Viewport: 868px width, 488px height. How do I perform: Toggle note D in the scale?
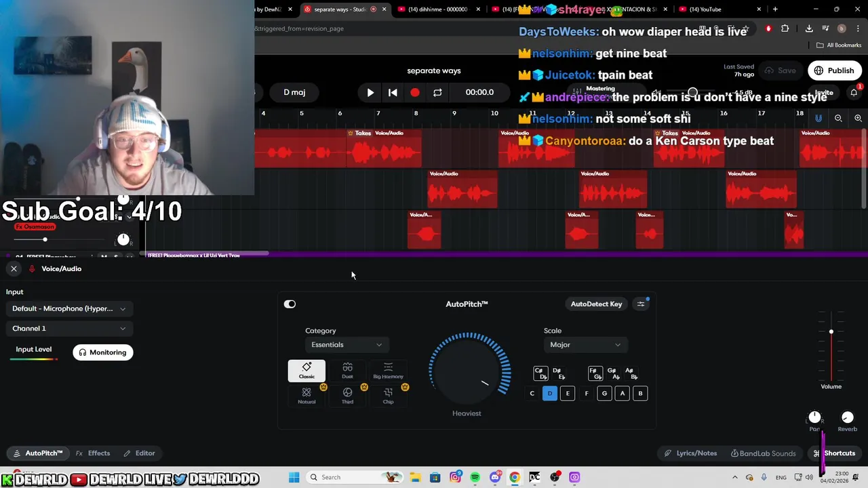[550, 393]
